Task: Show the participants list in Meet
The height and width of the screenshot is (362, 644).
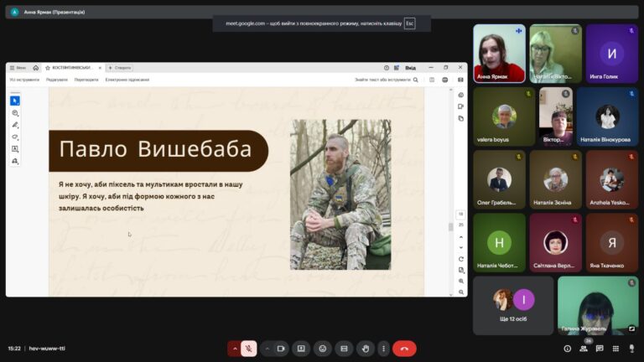Action: pos(584,349)
